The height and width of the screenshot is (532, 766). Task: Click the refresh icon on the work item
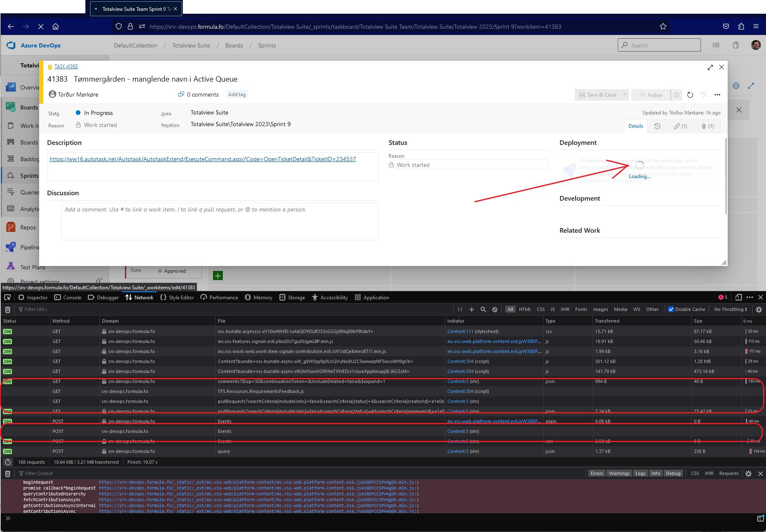click(690, 94)
